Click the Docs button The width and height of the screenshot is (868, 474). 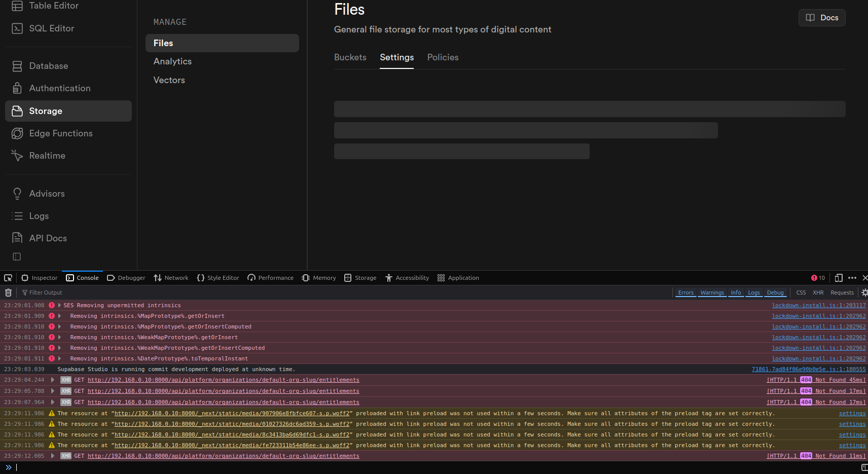click(822, 18)
